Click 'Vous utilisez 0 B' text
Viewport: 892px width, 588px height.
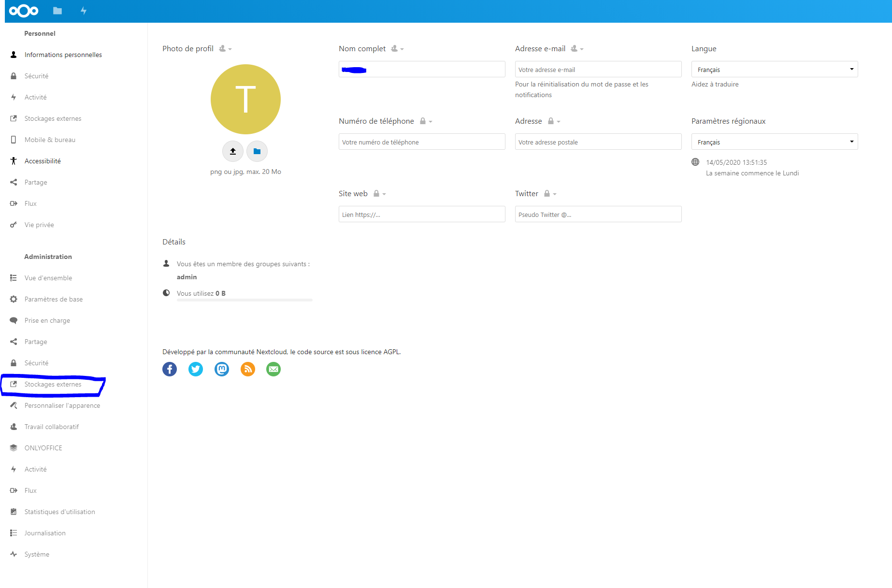pyautogui.click(x=201, y=293)
